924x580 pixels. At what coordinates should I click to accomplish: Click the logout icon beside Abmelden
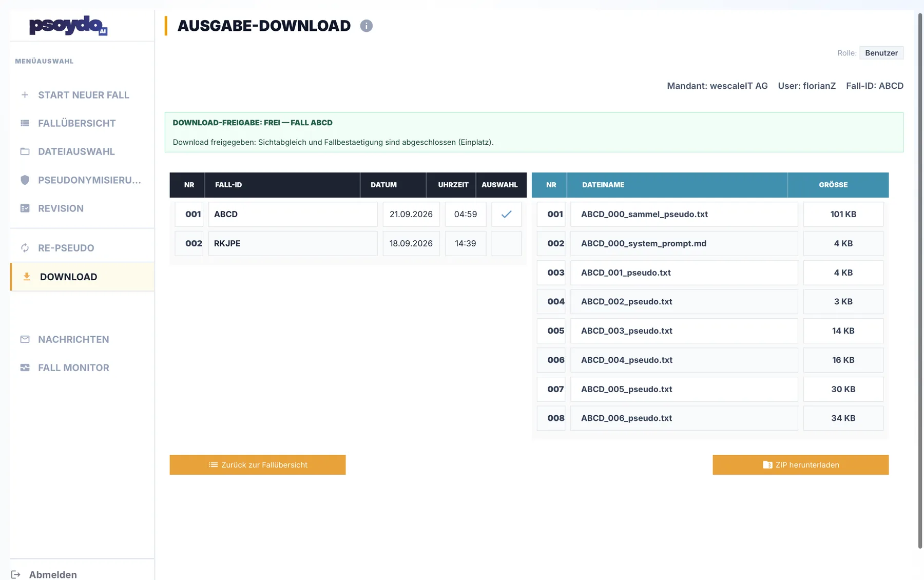click(16, 574)
